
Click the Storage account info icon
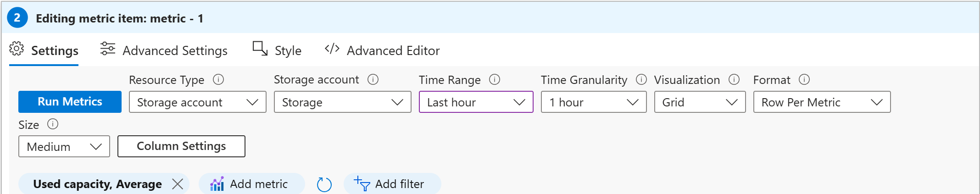[x=373, y=80]
